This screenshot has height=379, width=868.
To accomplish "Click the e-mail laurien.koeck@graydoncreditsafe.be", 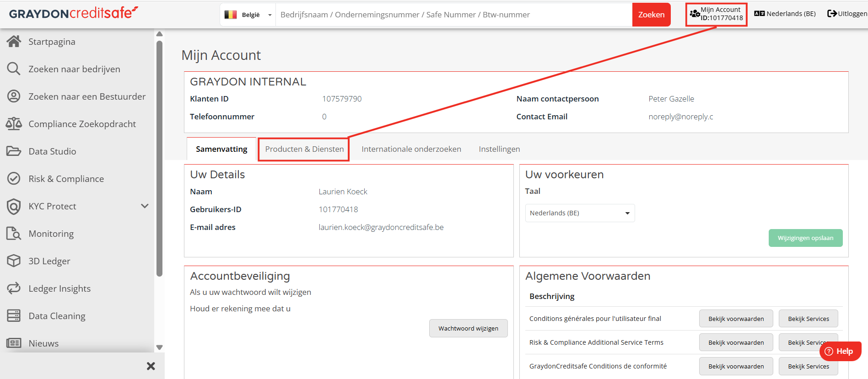I will point(381,227).
